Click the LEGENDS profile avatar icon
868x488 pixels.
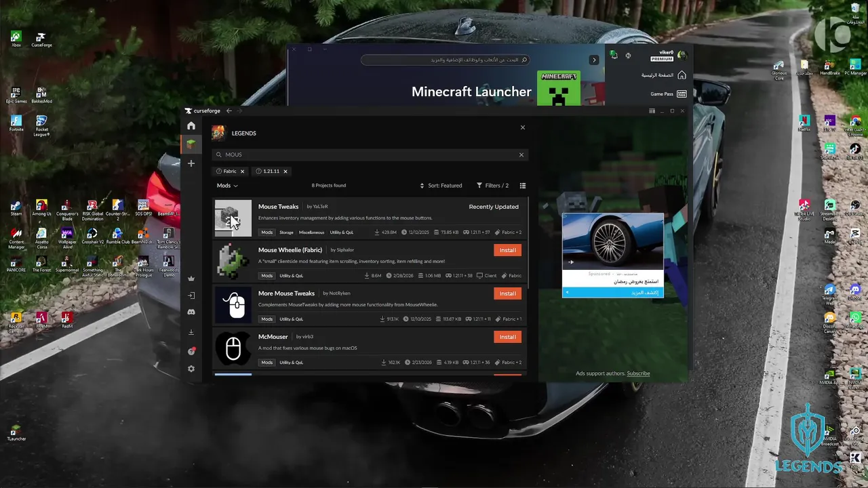click(218, 133)
